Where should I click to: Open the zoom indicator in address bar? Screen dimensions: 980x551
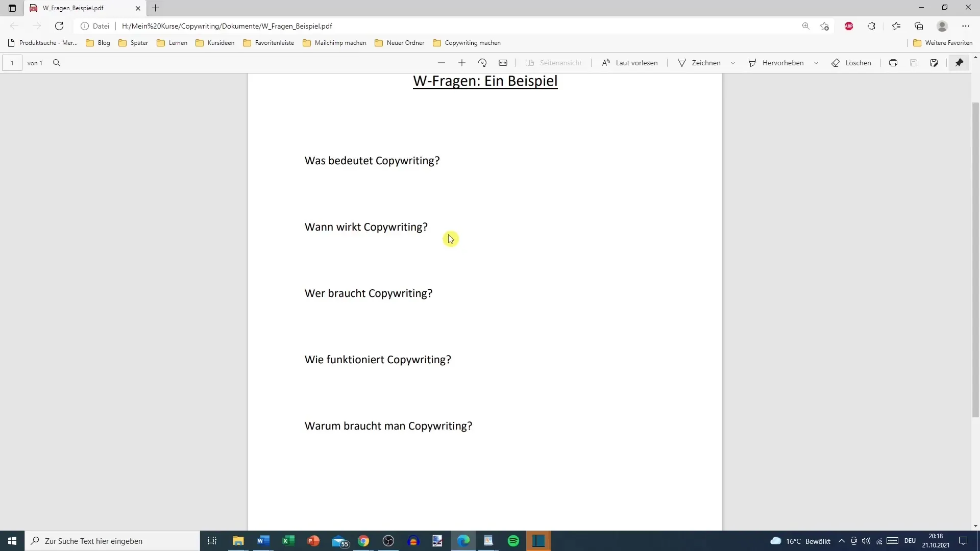(x=806, y=26)
